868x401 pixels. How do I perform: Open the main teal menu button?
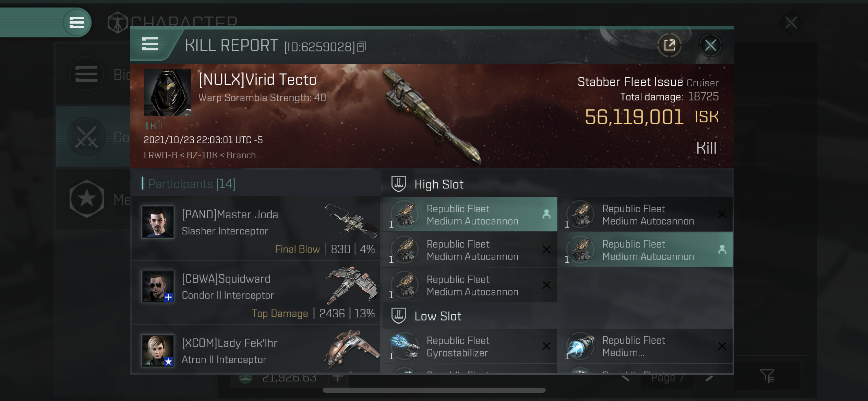[x=77, y=23]
